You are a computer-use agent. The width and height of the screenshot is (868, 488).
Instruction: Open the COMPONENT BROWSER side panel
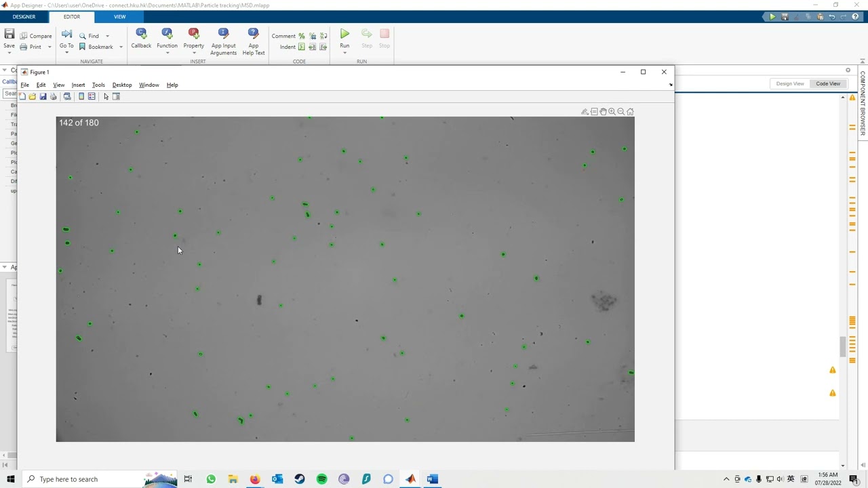click(863, 103)
